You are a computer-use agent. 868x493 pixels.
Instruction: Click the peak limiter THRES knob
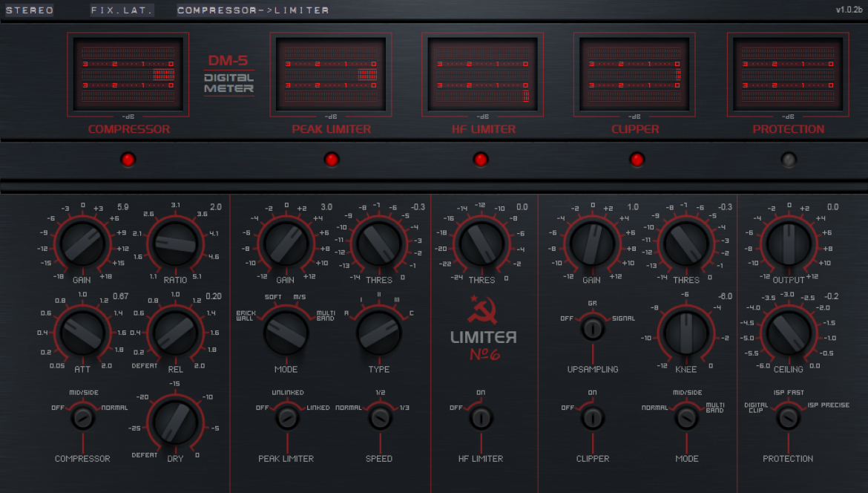tap(379, 244)
